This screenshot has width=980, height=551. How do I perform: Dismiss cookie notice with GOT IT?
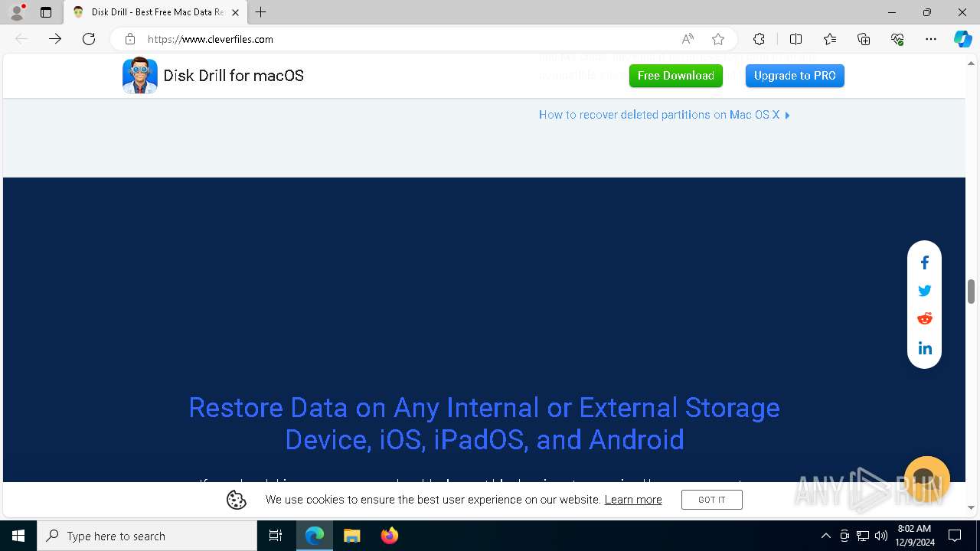712,500
